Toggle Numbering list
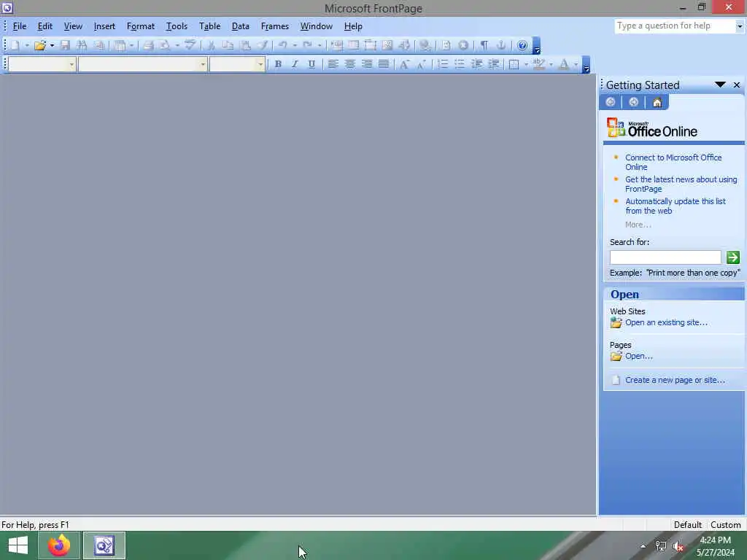 [x=443, y=64]
